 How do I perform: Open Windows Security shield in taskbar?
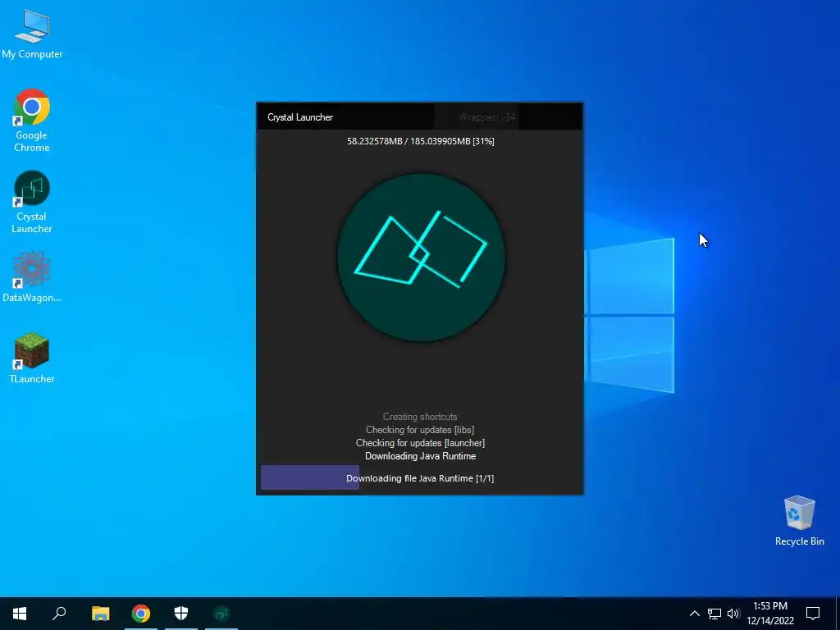coord(181,614)
